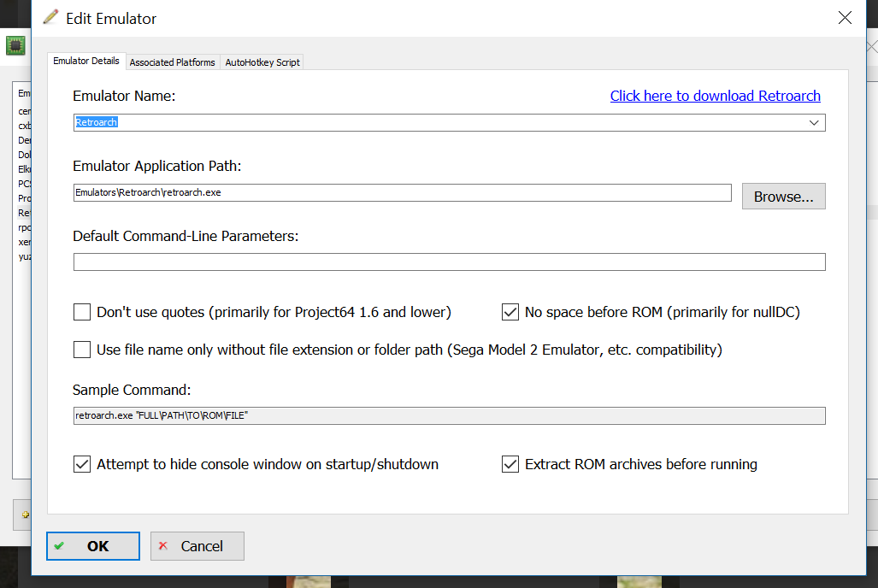Open the AutoHotkey Script tab
This screenshot has height=588, width=878.
click(x=262, y=62)
